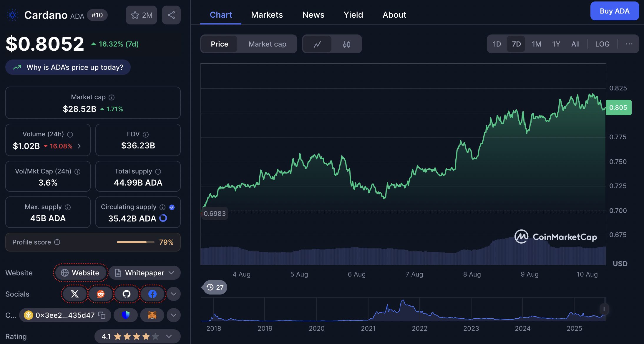Viewport: 644px width, 344px height.
Task: Select the line chart type icon
Action: (317, 44)
